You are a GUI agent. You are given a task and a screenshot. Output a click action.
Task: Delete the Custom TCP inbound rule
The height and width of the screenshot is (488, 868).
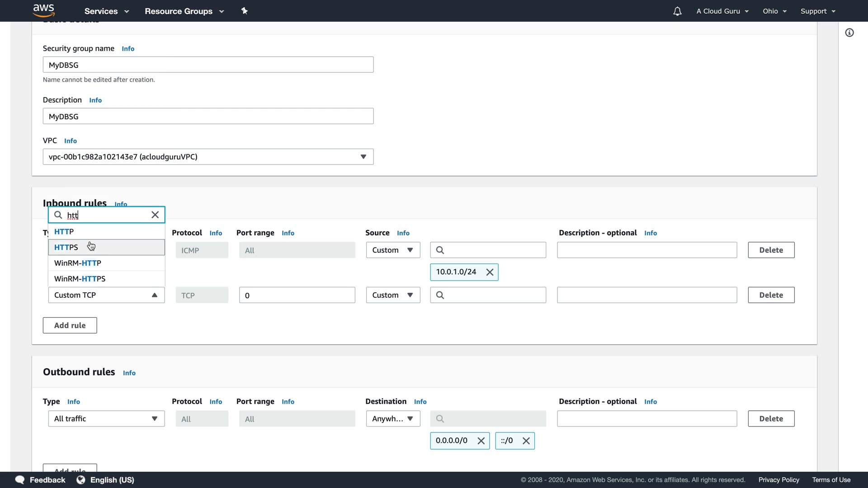tap(771, 295)
